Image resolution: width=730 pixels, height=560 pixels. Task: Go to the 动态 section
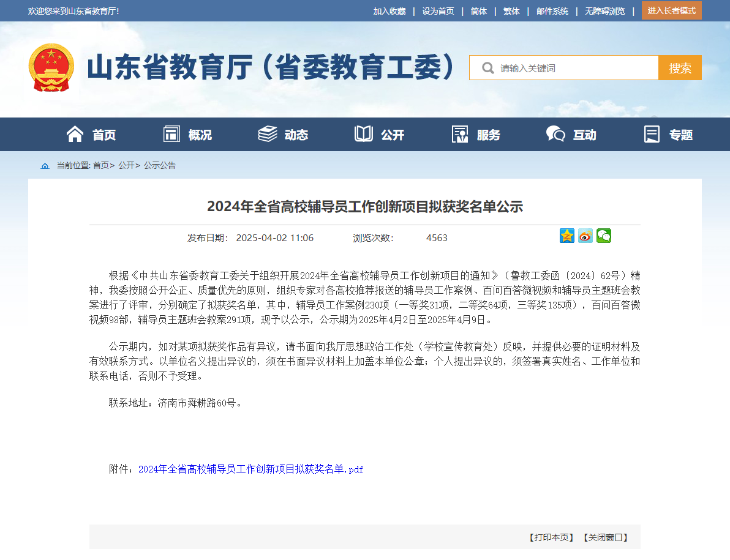click(283, 135)
